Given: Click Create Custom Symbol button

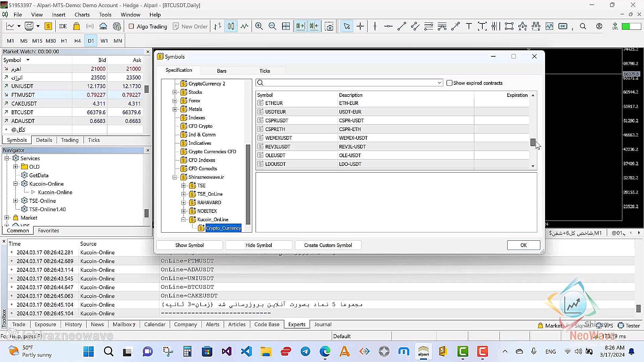Looking at the screenshot, I should pos(328,245).
